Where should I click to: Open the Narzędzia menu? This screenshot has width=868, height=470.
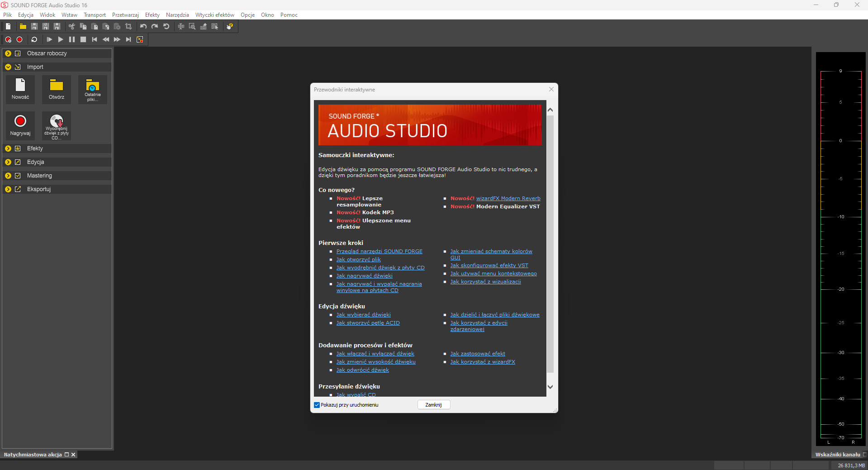point(177,15)
